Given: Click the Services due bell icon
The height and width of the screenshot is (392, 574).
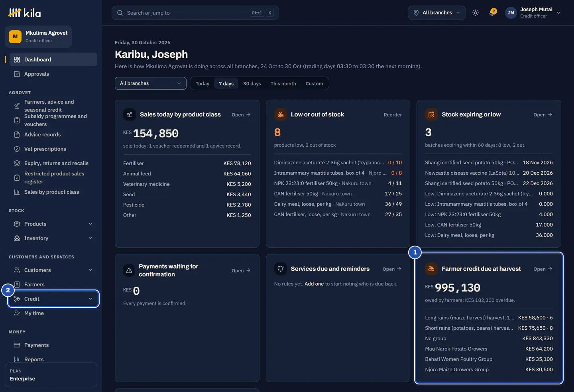Looking at the screenshot, I should click(281, 269).
